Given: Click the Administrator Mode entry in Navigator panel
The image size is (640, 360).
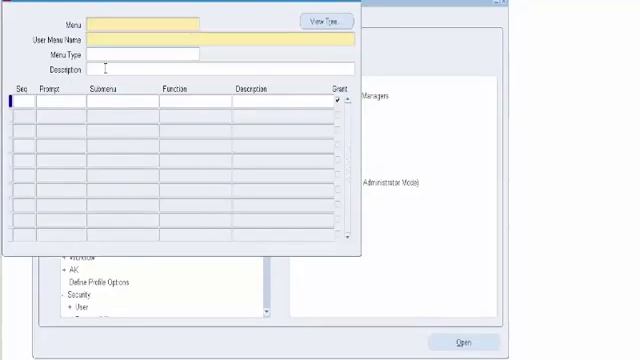Looking at the screenshot, I should pos(391,182).
